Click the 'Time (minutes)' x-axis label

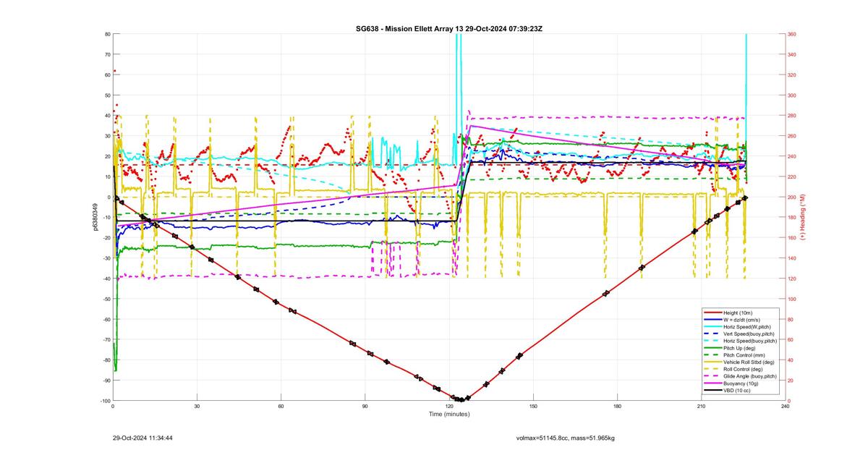(449, 415)
